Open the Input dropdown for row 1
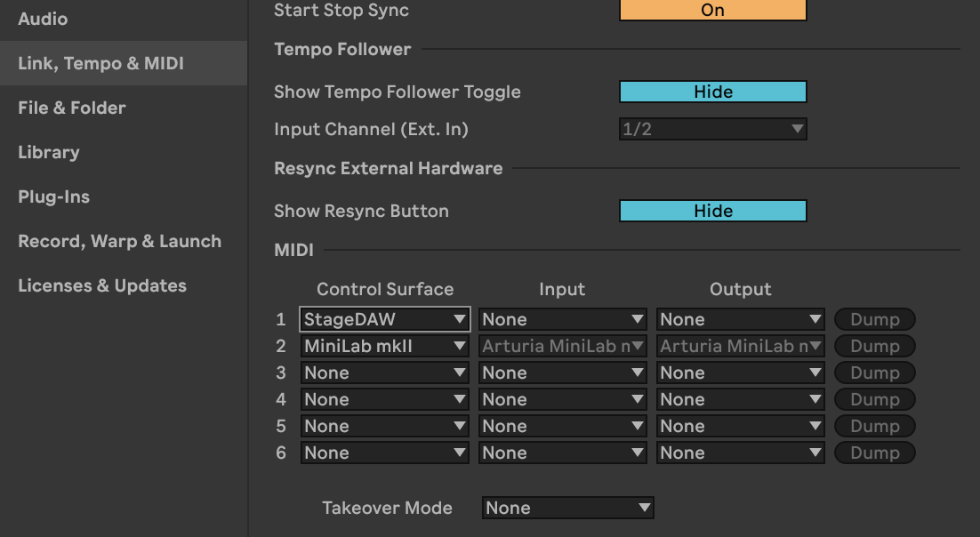This screenshot has height=537, width=980. (563, 319)
